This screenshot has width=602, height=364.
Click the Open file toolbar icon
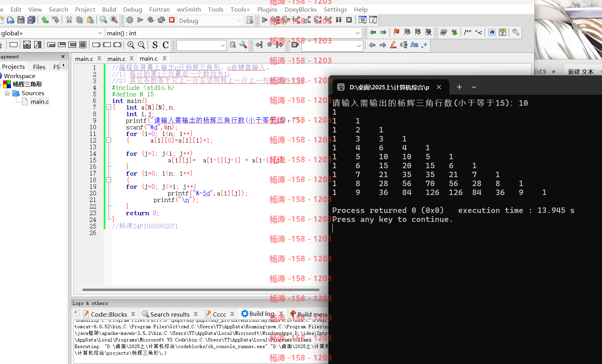point(10,20)
